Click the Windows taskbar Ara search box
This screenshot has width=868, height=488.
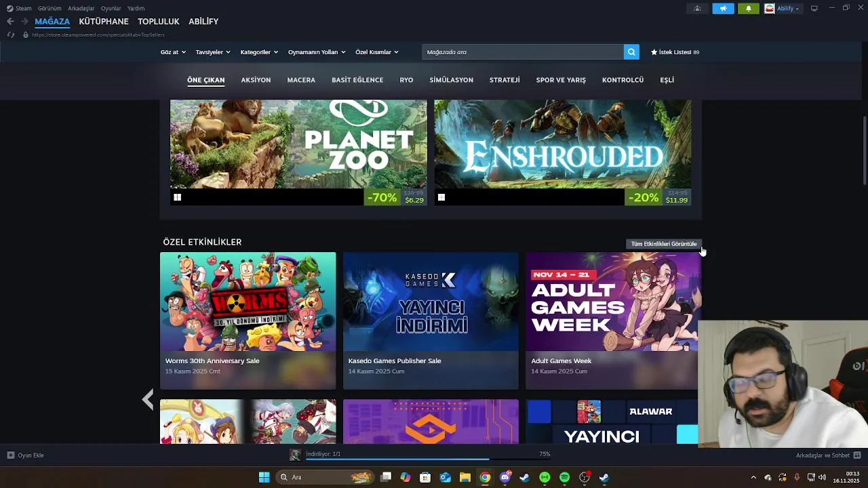[x=325, y=477]
